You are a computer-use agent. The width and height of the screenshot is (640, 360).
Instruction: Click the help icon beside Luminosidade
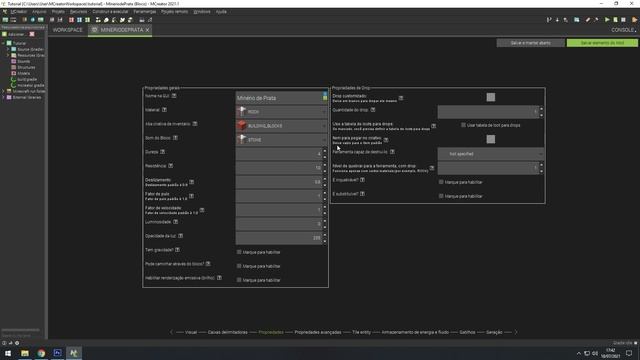pyautogui.click(x=176, y=222)
